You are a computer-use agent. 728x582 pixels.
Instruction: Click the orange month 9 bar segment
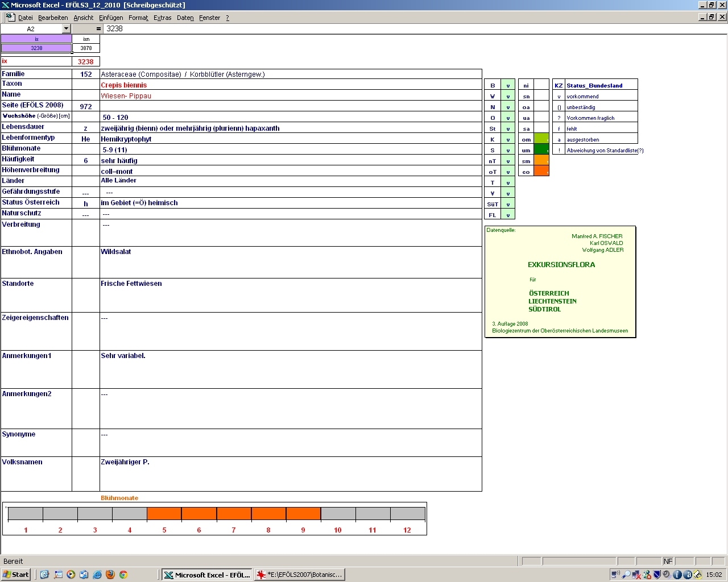(x=303, y=513)
